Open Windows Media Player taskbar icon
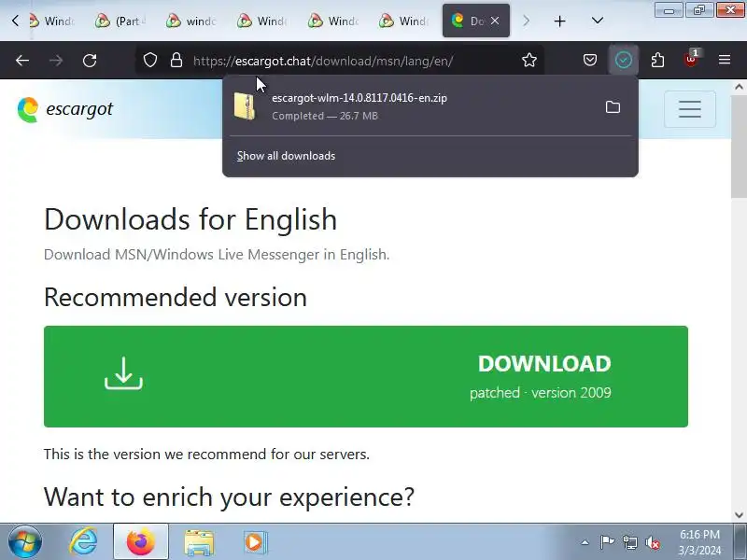Viewport: 747px width, 560px height. click(x=255, y=542)
